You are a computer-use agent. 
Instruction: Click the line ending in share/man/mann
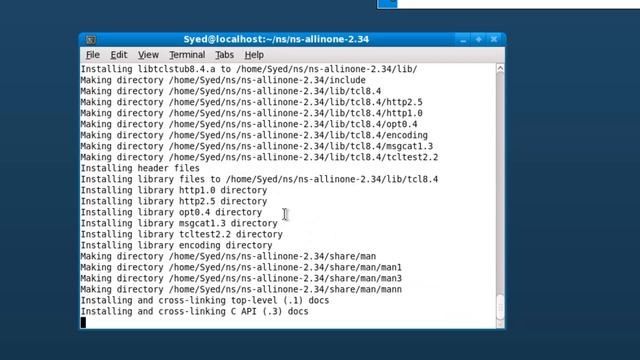(x=241, y=289)
